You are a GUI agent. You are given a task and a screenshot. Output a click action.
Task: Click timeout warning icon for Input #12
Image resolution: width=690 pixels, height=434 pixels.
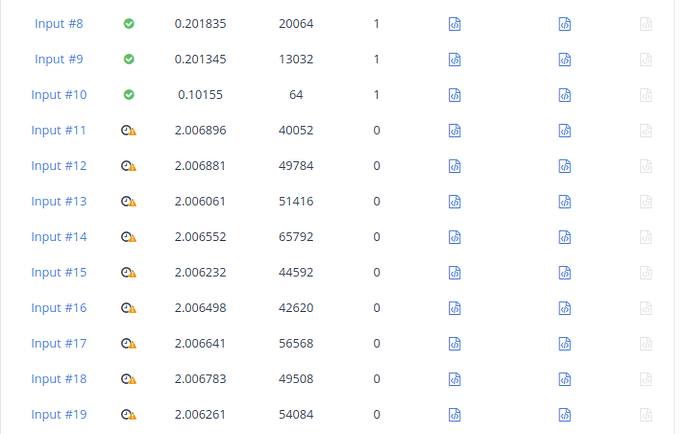128,166
